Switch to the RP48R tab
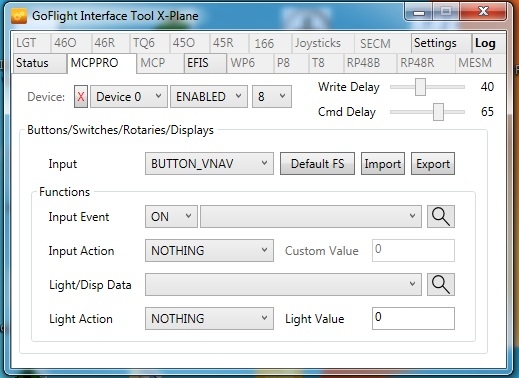 point(426,63)
